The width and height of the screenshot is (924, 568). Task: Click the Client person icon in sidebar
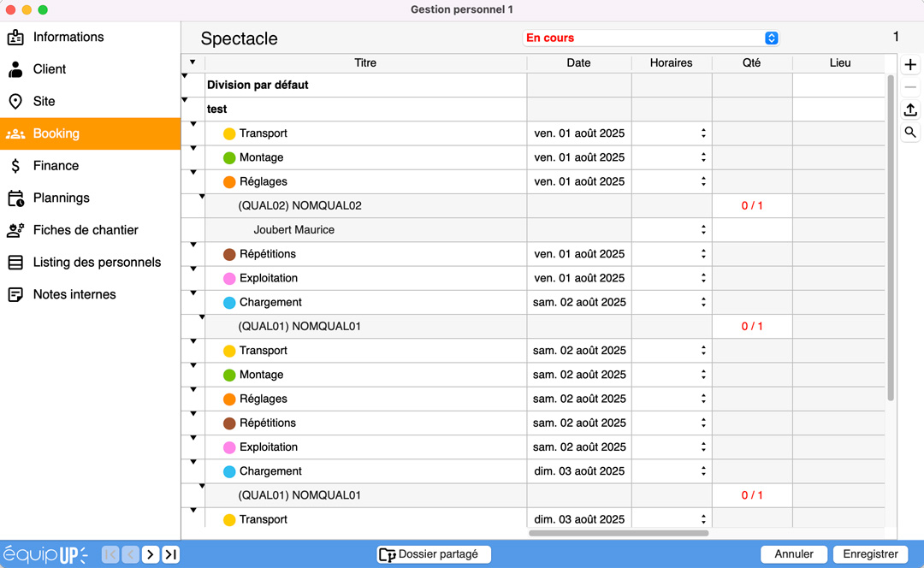point(15,69)
